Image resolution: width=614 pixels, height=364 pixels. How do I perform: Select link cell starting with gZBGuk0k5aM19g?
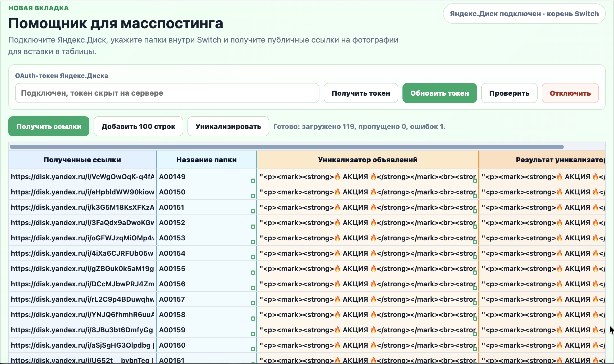click(x=82, y=268)
